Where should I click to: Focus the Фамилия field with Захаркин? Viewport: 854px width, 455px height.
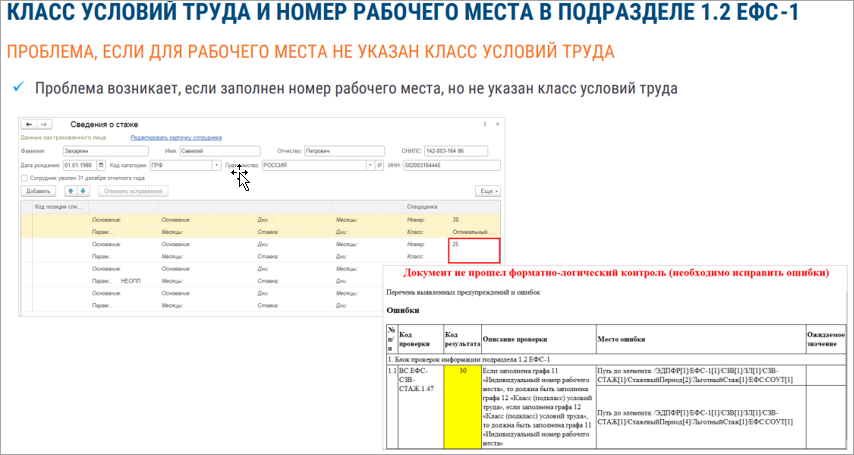(105, 151)
